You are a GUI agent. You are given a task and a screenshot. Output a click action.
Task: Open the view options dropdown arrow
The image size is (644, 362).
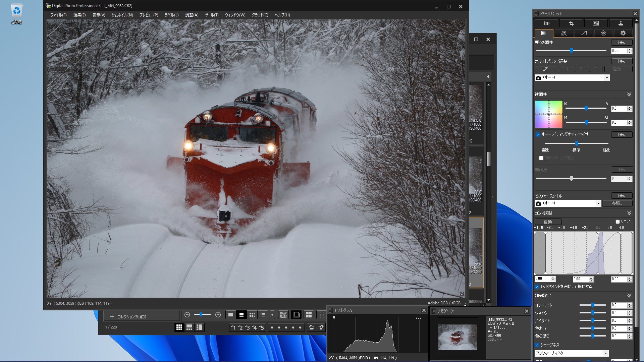272,315
